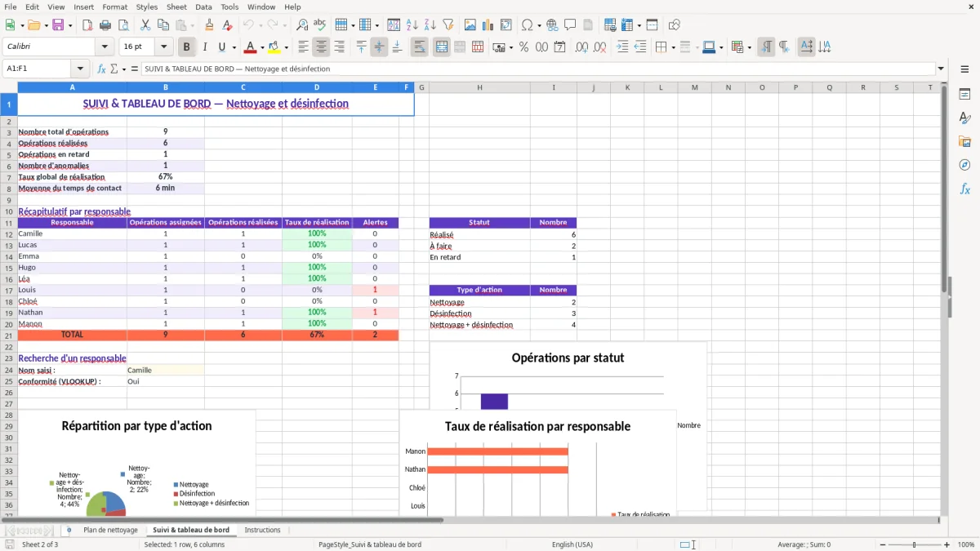
Task: Expand Background Color dropdown arrow
Action: click(286, 47)
